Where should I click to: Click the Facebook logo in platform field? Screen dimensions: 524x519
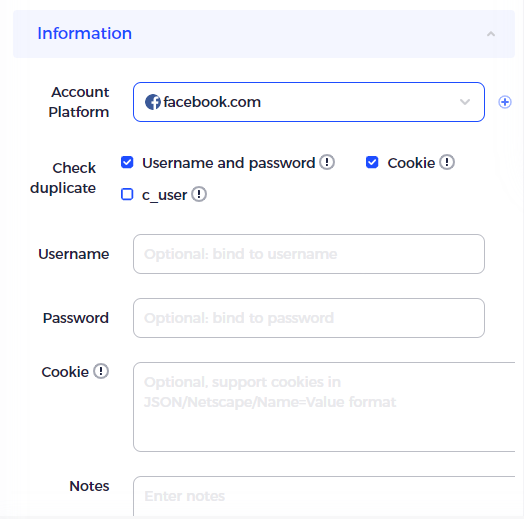click(x=153, y=102)
